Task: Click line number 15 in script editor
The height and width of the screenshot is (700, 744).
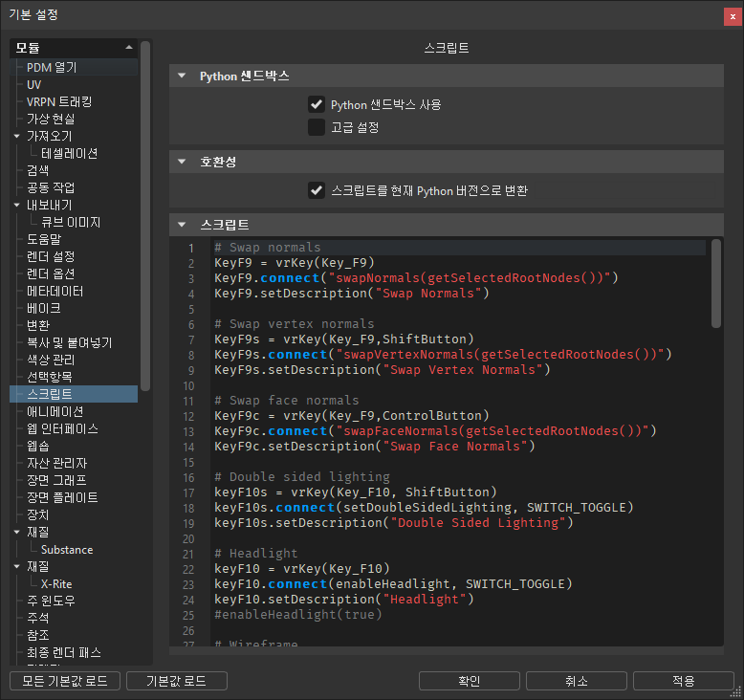Action: pyautogui.click(x=188, y=462)
